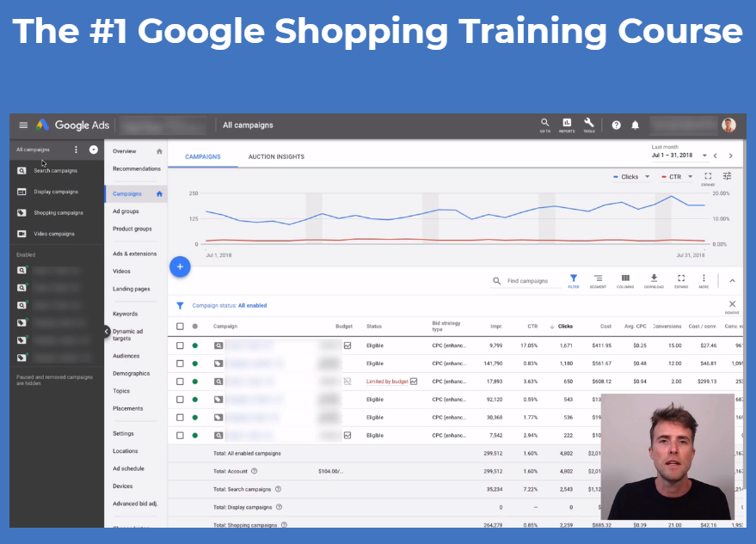Viewport: 756px width, 544px height.
Task: Click the help icon beside Total: Account
Action: point(254,471)
